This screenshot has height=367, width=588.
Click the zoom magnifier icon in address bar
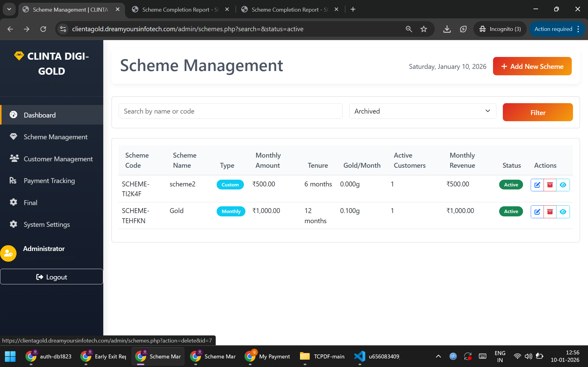click(409, 29)
